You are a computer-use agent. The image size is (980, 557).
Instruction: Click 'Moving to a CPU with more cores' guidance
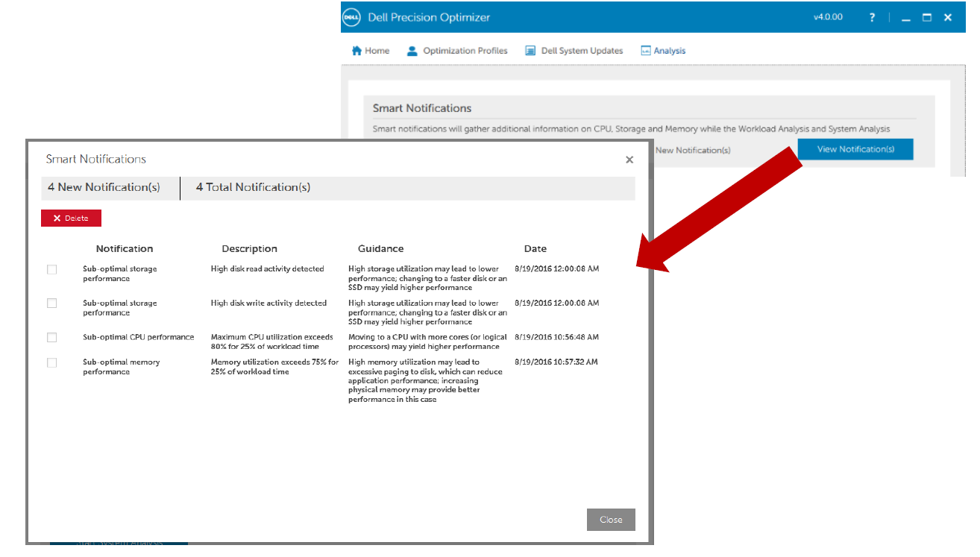point(427,342)
